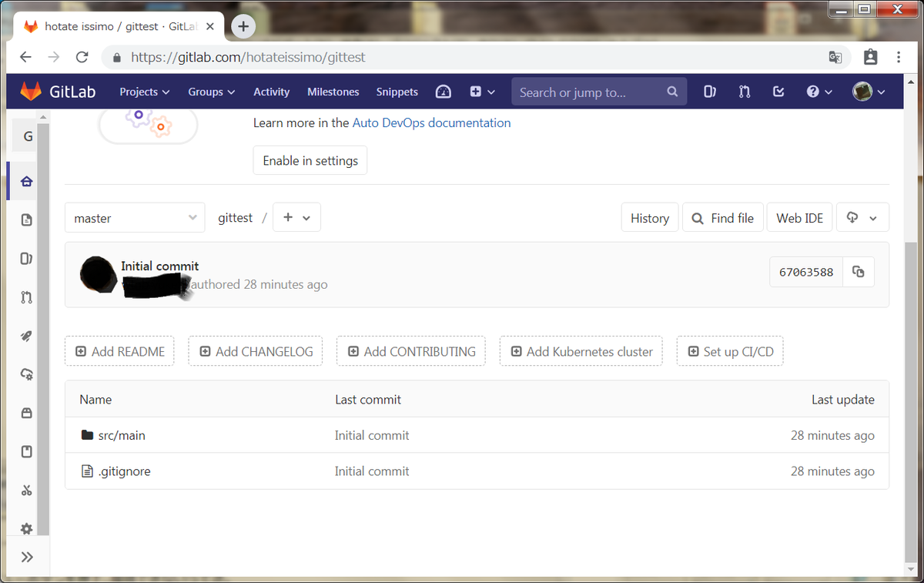This screenshot has height=583, width=924.
Task: Click the 28 minutes ago in src/main row
Action: (x=832, y=435)
